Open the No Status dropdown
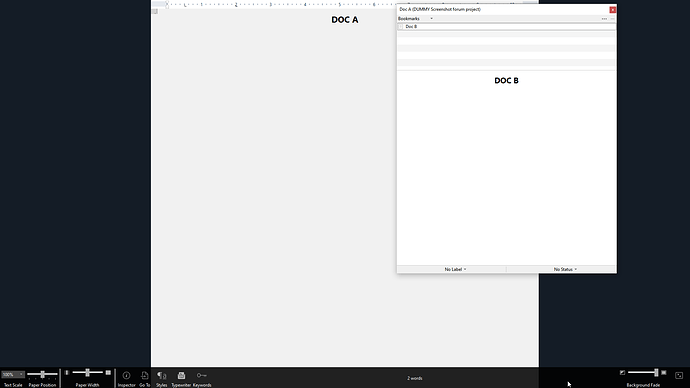Image resolution: width=690 pixels, height=388 pixels. 565,269
